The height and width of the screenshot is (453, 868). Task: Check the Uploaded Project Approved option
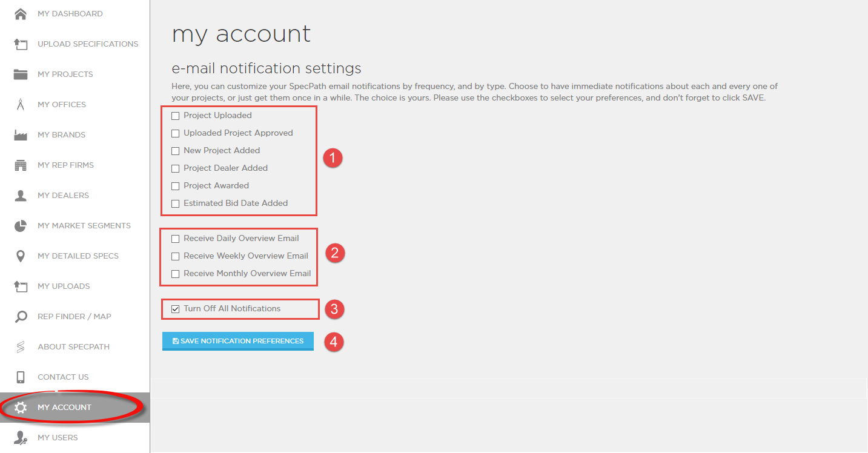[176, 133]
